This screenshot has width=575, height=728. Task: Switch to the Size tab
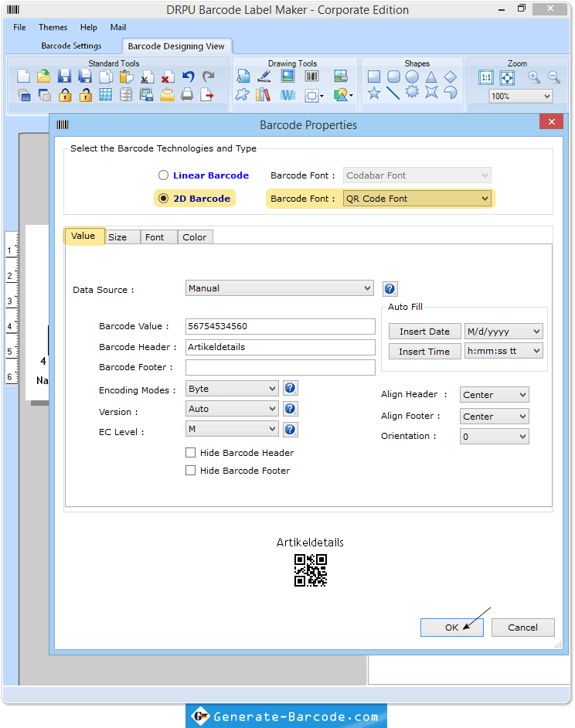click(123, 237)
